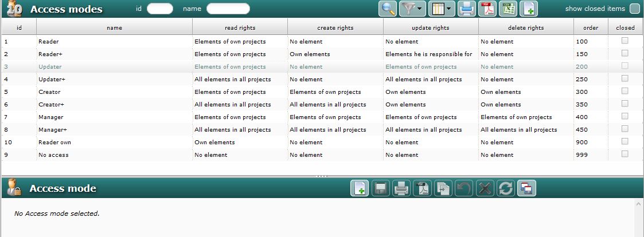Toggle closed checkbox for No access row

625,154
